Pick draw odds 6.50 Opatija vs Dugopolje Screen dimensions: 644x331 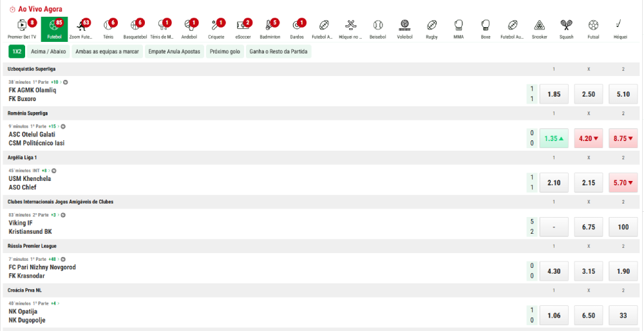(x=588, y=316)
